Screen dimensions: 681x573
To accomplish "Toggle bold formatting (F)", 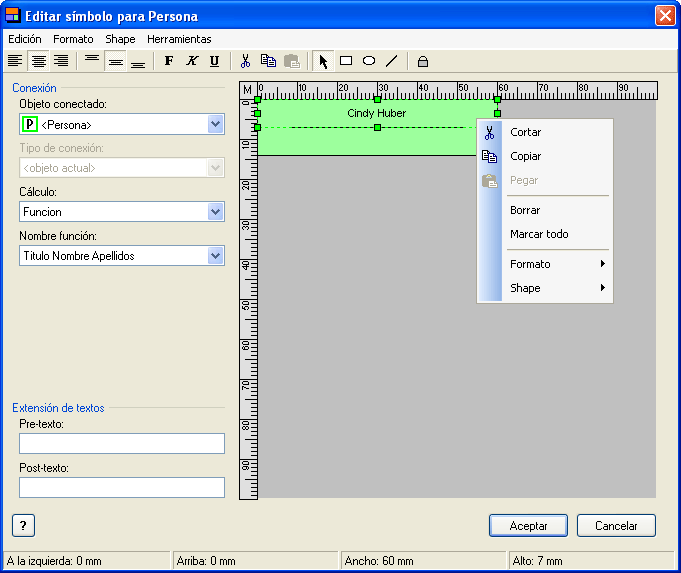I will pyautogui.click(x=169, y=61).
